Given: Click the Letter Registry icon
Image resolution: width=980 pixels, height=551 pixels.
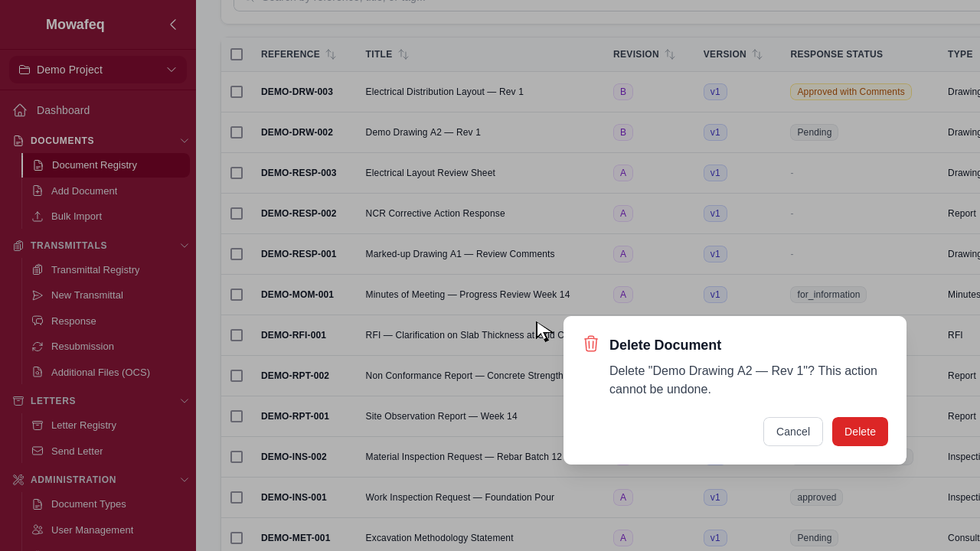Looking at the screenshot, I should click(36, 425).
